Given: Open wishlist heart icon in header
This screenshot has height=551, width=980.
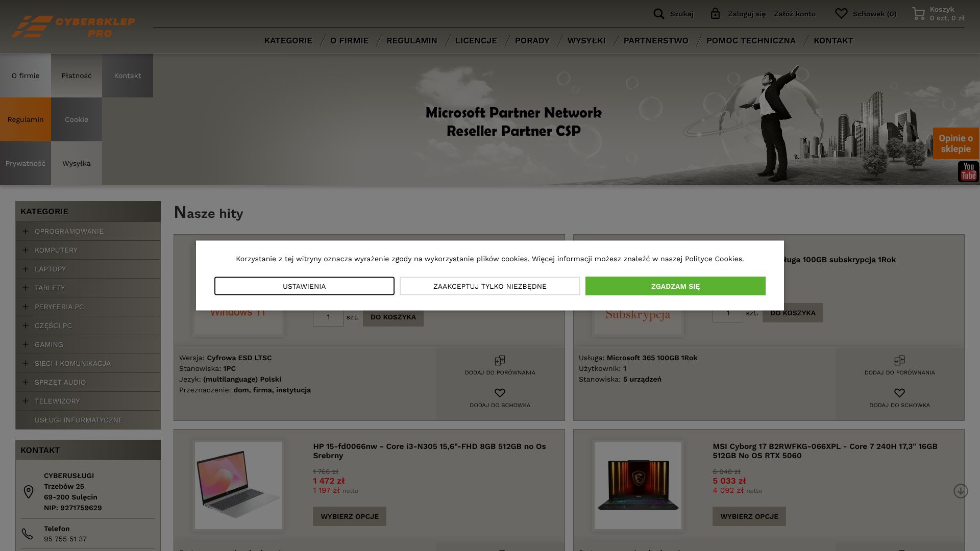Looking at the screenshot, I should [x=841, y=14].
